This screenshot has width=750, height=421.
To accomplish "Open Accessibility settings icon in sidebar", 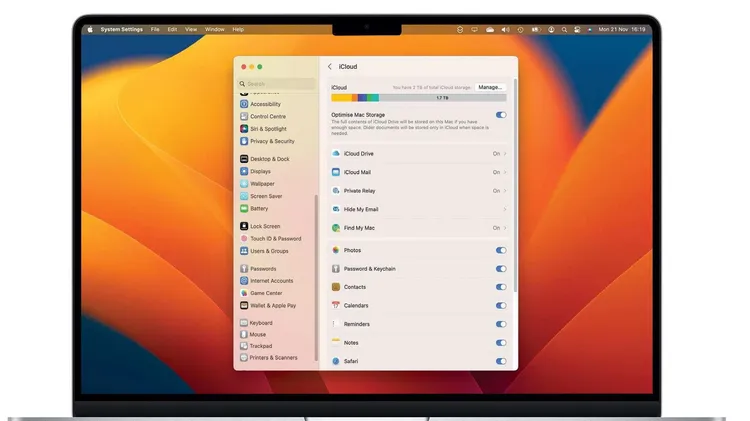I will [244, 104].
